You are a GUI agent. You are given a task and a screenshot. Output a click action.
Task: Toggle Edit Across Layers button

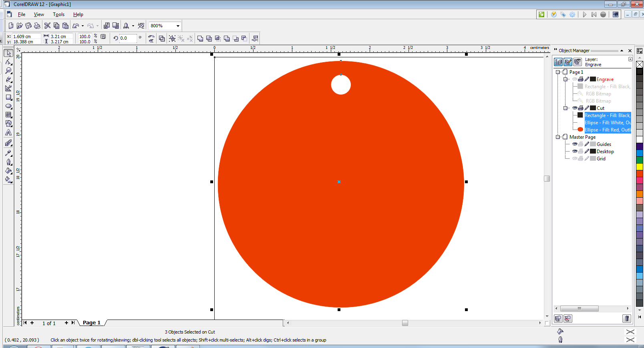pos(568,62)
